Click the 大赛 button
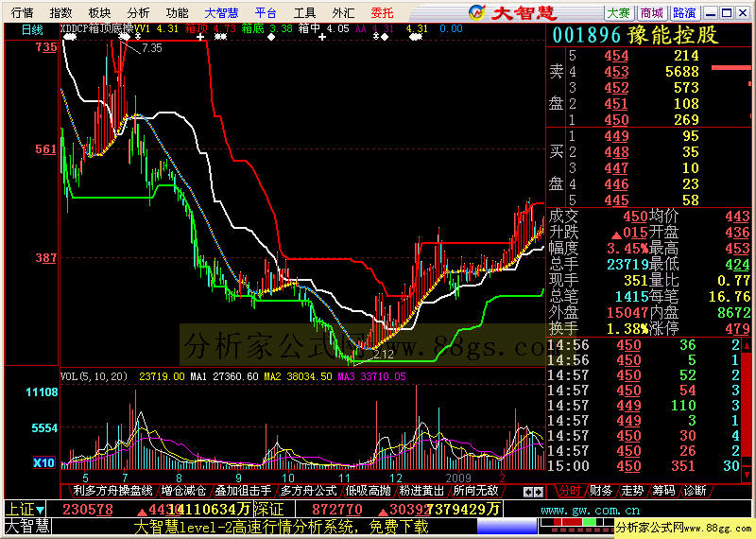 click(619, 13)
